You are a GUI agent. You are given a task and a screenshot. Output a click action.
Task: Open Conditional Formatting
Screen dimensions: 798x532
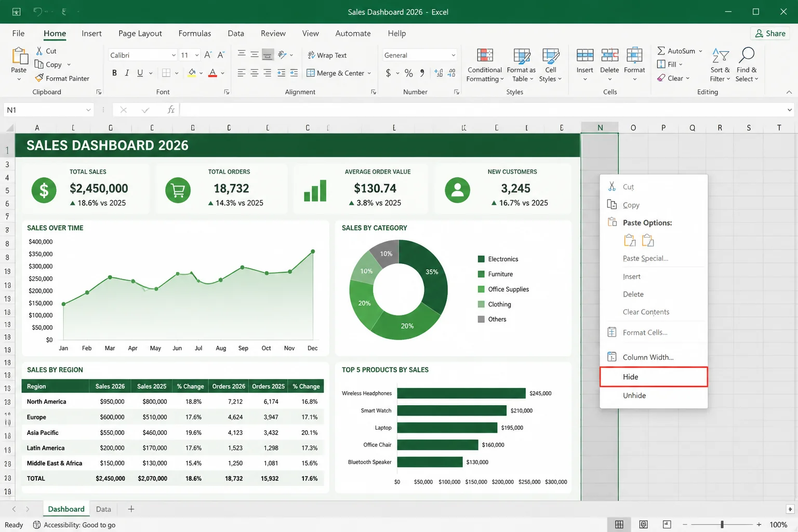click(x=485, y=65)
